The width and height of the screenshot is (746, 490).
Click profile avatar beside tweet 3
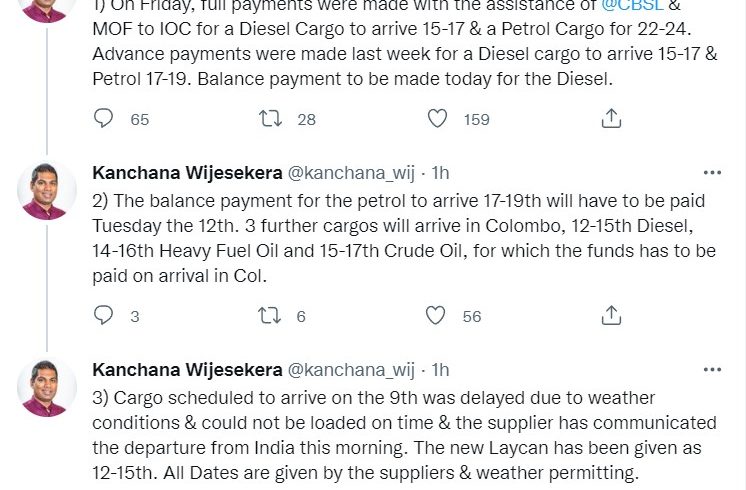pyautogui.click(x=47, y=387)
